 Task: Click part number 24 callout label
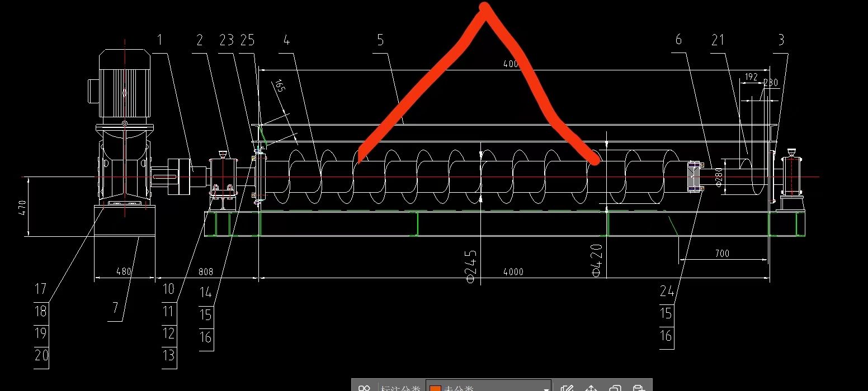[666, 291]
